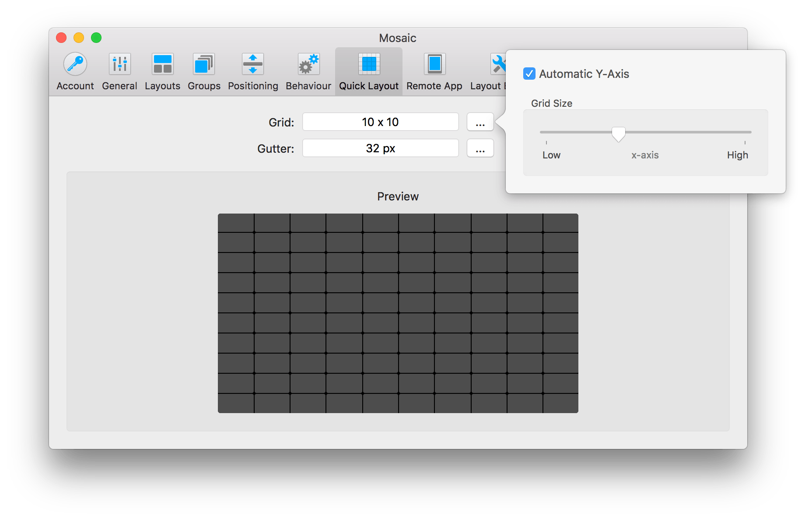Click the Grid 10 x 10 field
The width and height of the screenshot is (812, 519).
coord(381,122)
